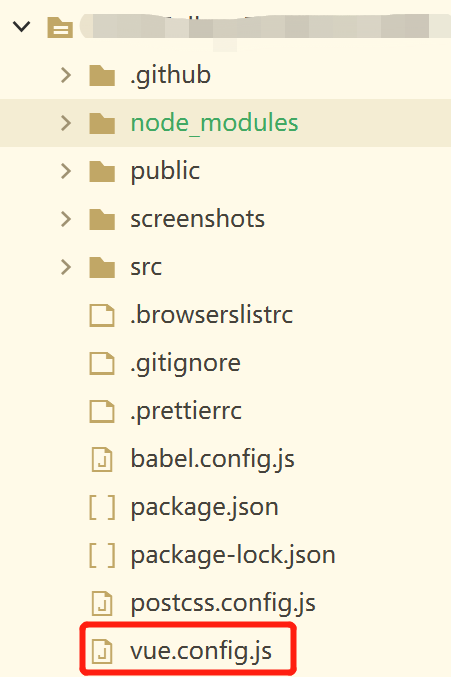The image size is (451, 677).
Task: Expand the node_modules folder arrow
Action: point(66,123)
